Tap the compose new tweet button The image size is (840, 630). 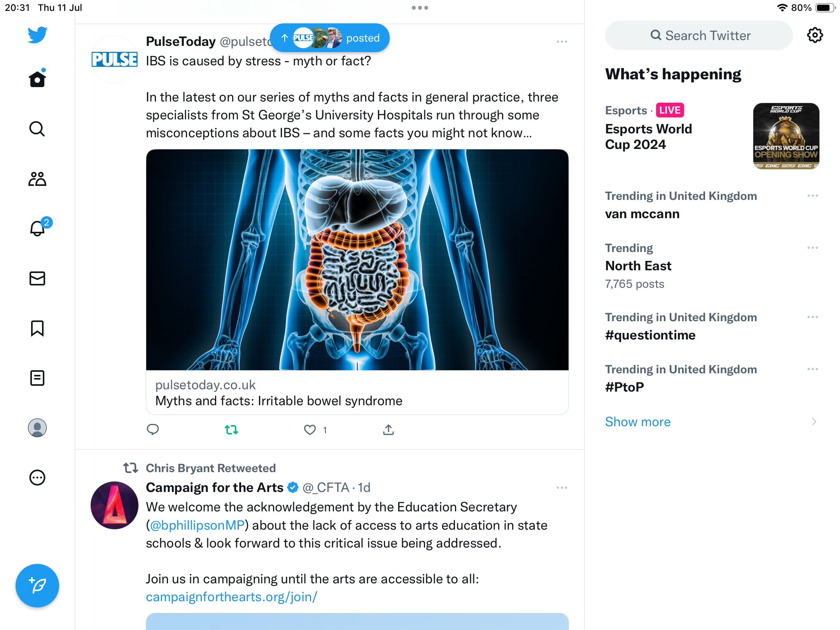point(37,586)
